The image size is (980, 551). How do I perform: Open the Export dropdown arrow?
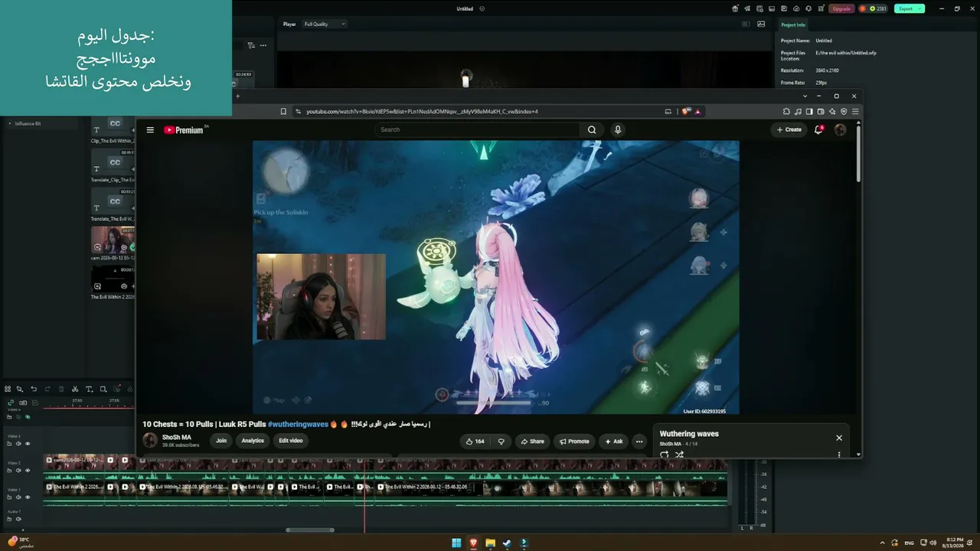(920, 9)
